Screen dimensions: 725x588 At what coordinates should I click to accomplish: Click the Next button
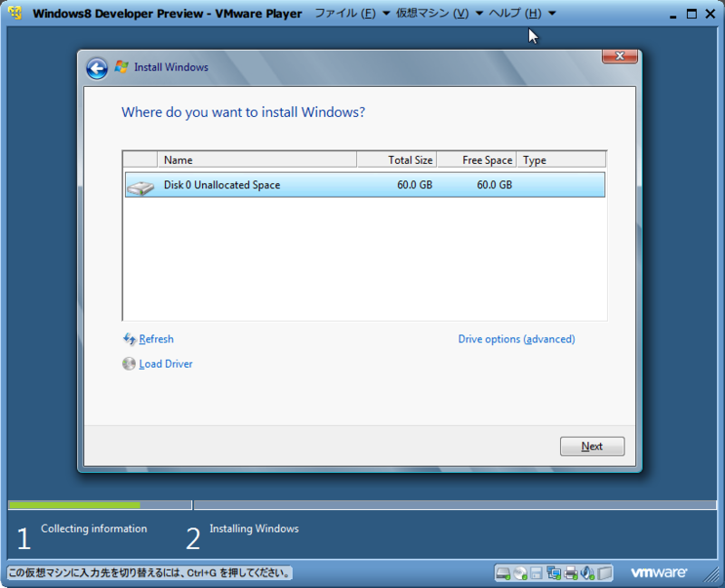click(593, 446)
